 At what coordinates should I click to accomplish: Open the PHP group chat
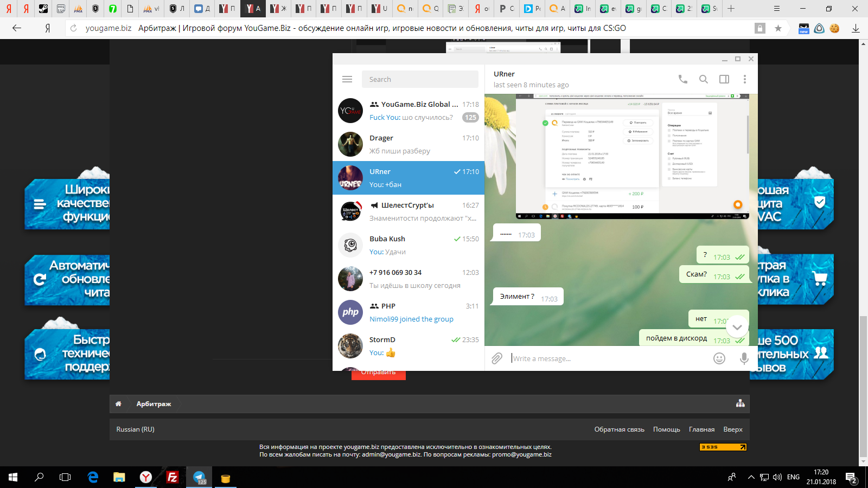coord(409,312)
